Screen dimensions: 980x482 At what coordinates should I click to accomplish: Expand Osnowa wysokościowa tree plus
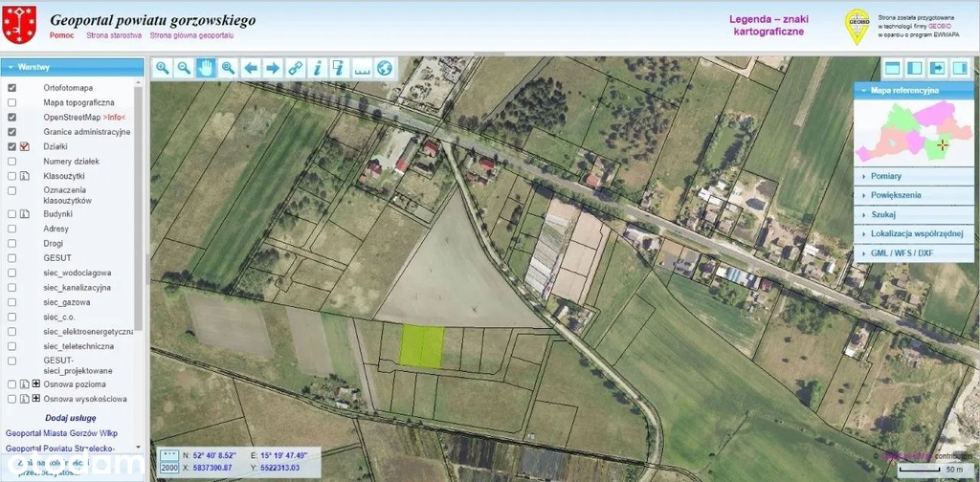(35, 399)
